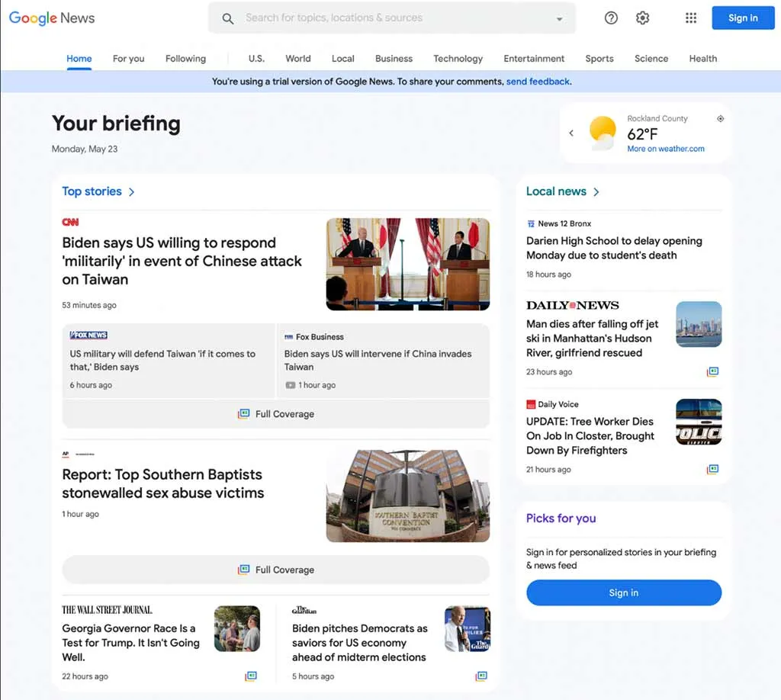The height and width of the screenshot is (700, 781).
Task: Open coverage icon on Guardian Biden story
Action: [481, 676]
